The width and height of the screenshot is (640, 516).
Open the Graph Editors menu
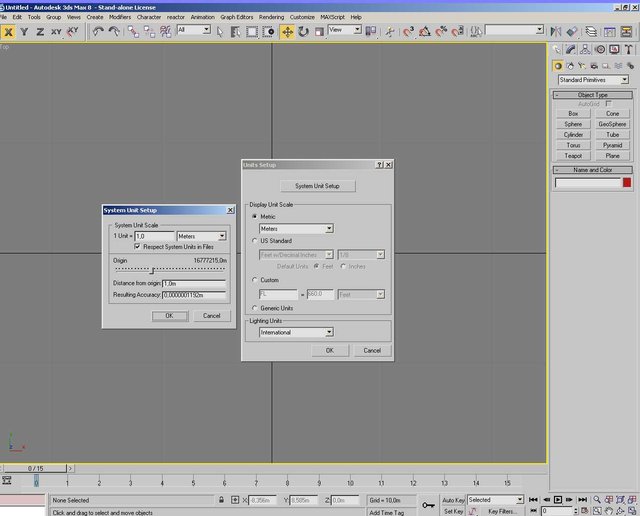(x=235, y=17)
